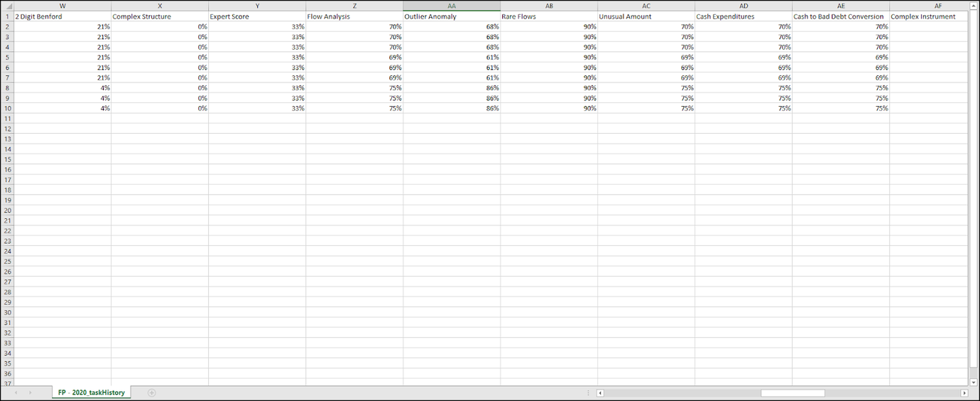
Task: Click column AE 70% in row 3
Action: click(841, 37)
